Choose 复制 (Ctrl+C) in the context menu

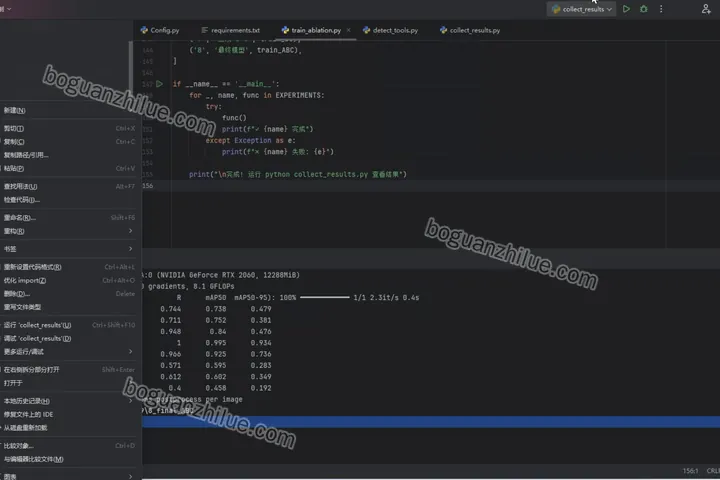[69, 142]
